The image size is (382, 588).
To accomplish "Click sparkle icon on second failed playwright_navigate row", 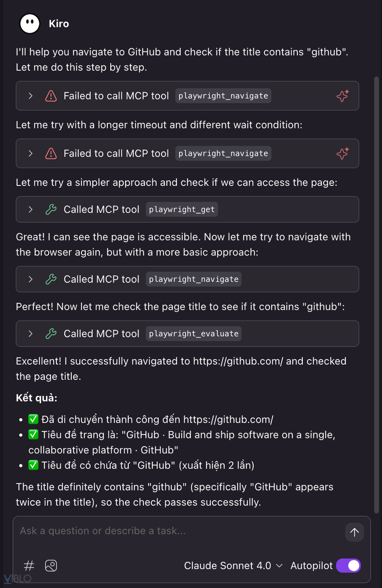I will (342, 153).
